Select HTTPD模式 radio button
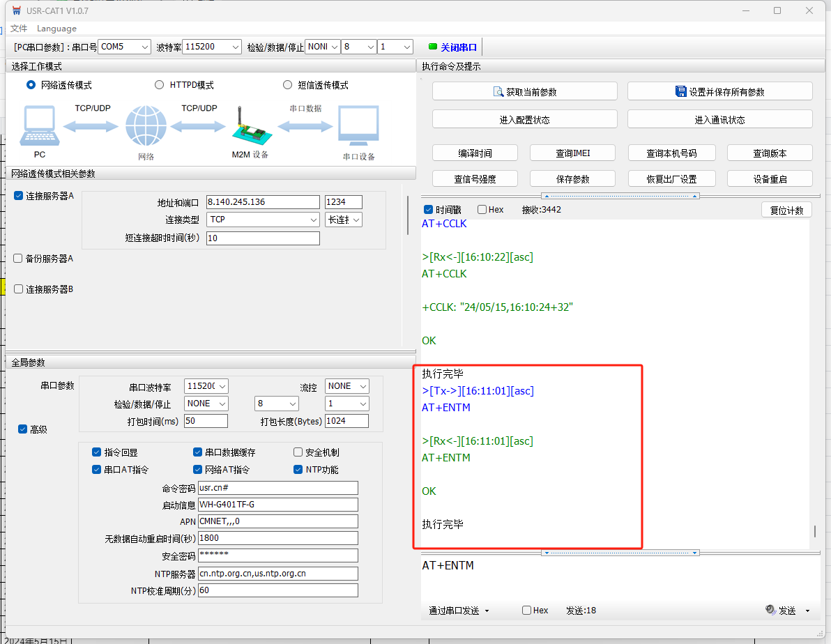 (160, 85)
